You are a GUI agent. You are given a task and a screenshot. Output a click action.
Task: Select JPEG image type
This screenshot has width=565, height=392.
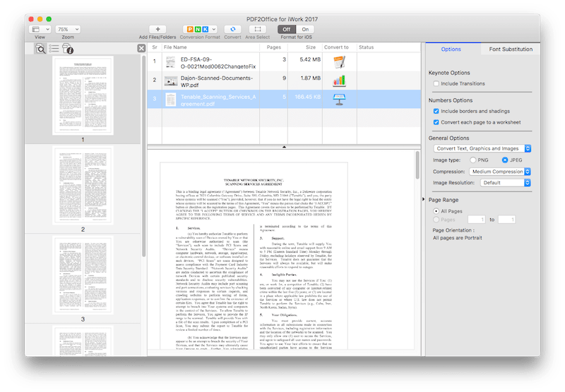point(505,160)
